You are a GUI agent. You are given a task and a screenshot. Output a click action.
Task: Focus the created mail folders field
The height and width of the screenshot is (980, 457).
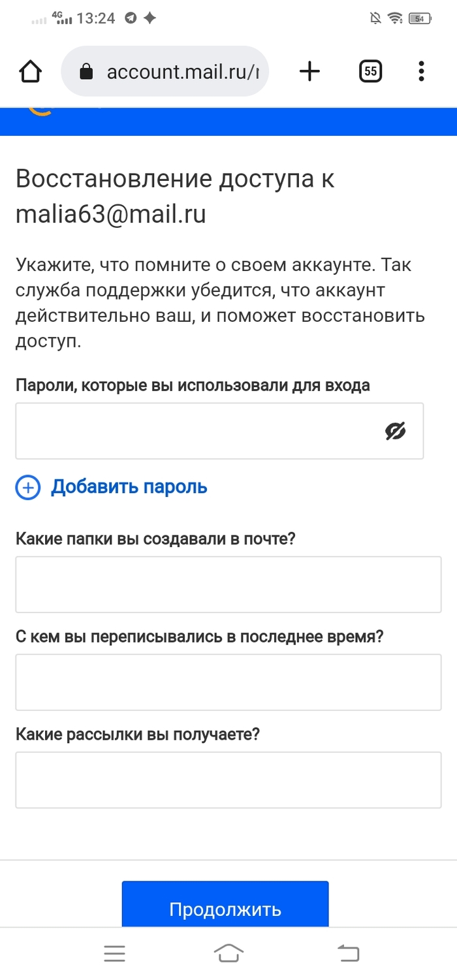(228, 584)
